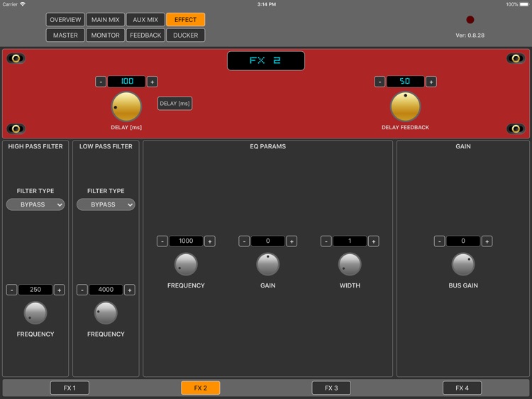Viewport: 532px width, 399px height.
Task: Open the MAIN MIX tab
Action: pyautogui.click(x=105, y=20)
